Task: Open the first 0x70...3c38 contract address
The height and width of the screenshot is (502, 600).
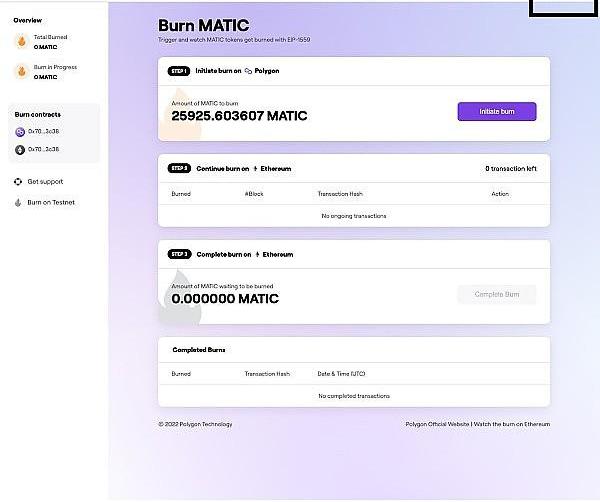Action: click(x=44, y=132)
